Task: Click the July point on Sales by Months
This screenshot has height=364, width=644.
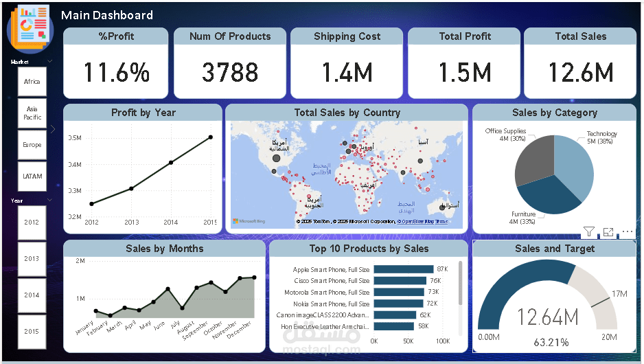Action: coord(182,308)
